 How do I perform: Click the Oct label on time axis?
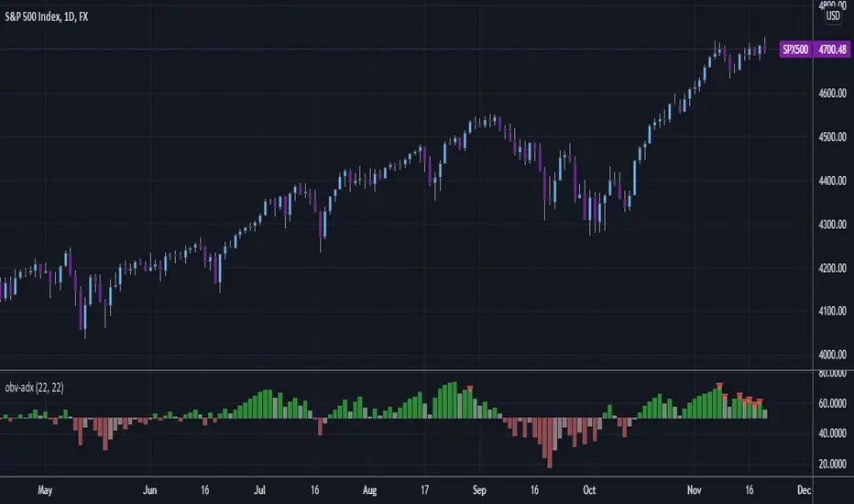click(x=589, y=490)
